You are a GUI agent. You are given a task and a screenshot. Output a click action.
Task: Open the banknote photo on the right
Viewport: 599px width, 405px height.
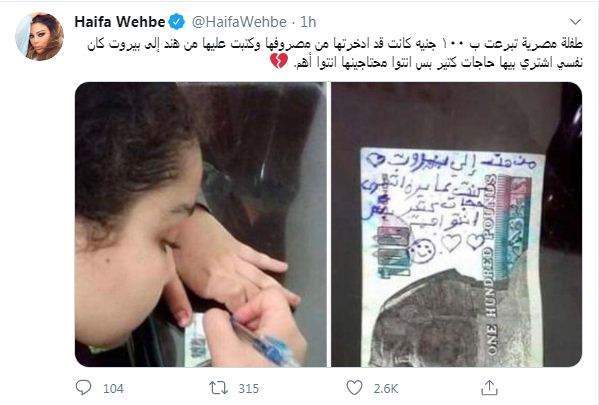pyautogui.click(x=457, y=224)
